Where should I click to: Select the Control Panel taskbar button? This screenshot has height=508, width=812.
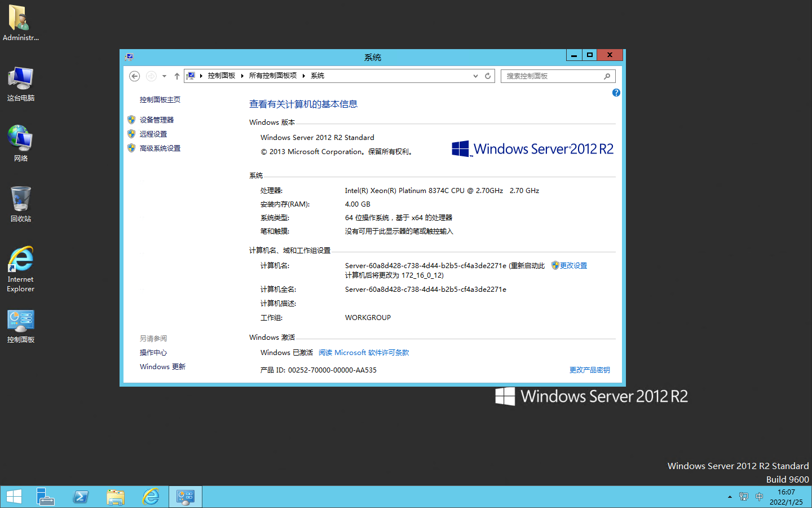point(186,497)
